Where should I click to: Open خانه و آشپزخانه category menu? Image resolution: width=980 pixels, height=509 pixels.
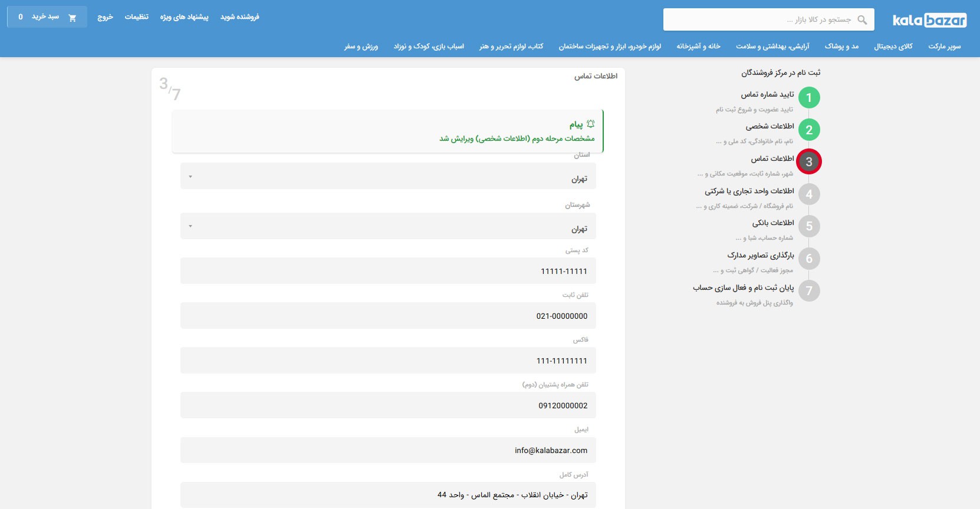tap(699, 47)
